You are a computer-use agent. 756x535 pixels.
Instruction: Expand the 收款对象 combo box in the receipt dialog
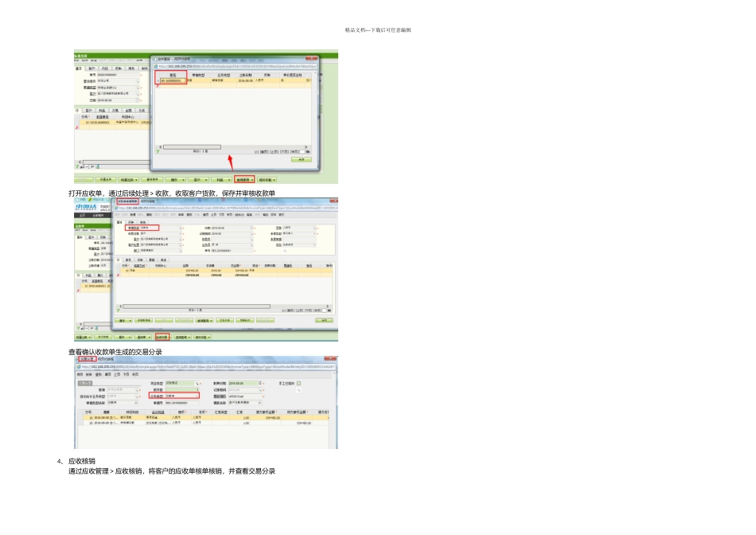(x=181, y=233)
